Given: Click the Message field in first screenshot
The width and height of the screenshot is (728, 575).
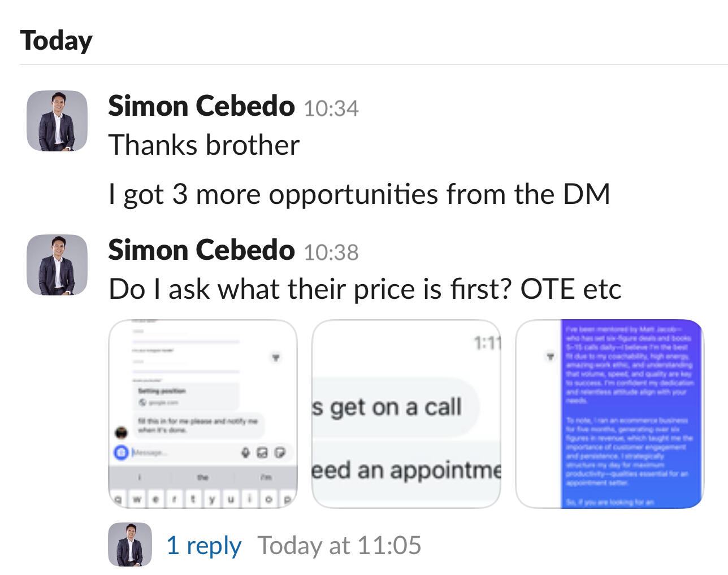Looking at the screenshot, I should [181, 452].
